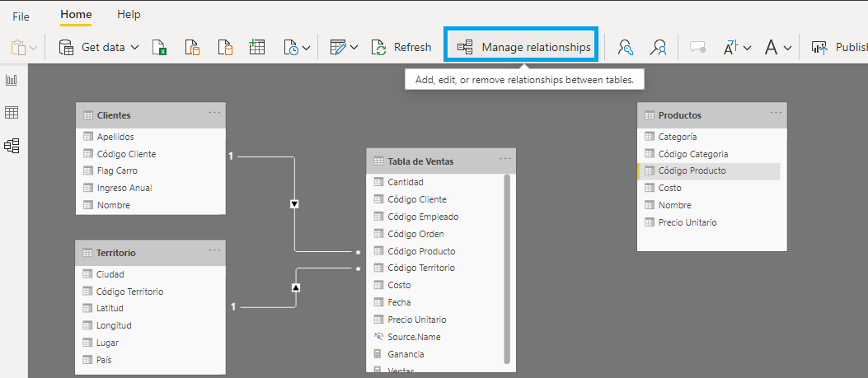Switch to Report view in left sidebar

click(x=12, y=80)
